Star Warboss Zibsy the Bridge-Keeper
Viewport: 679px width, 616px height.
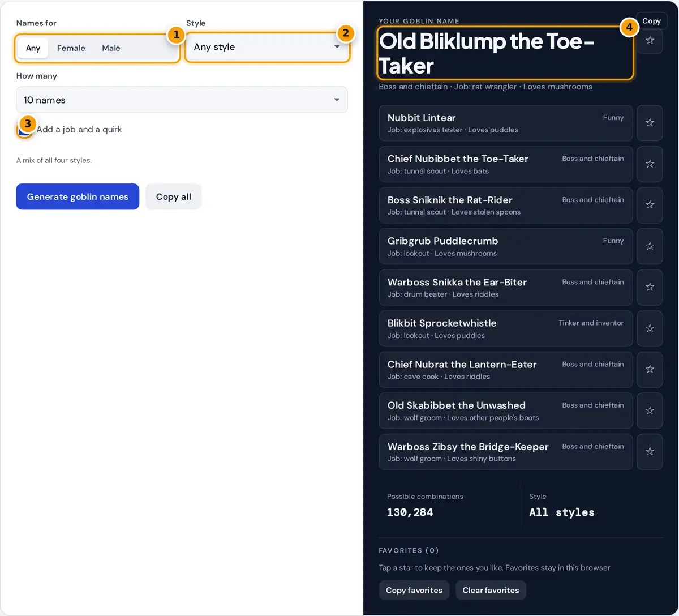click(x=650, y=452)
